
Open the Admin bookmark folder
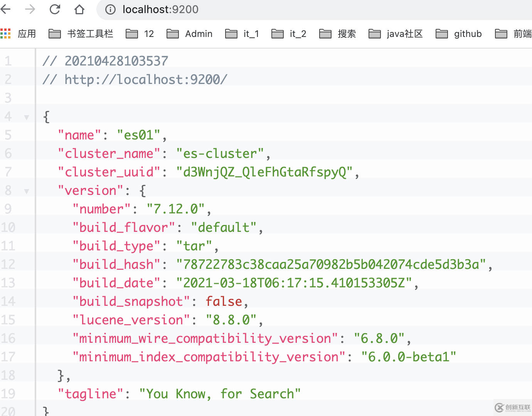(x=190, y=34)
